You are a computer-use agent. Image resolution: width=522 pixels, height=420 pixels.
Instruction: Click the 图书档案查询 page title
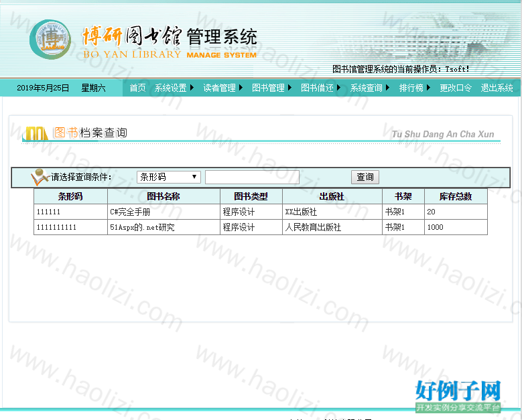(90, 133)
